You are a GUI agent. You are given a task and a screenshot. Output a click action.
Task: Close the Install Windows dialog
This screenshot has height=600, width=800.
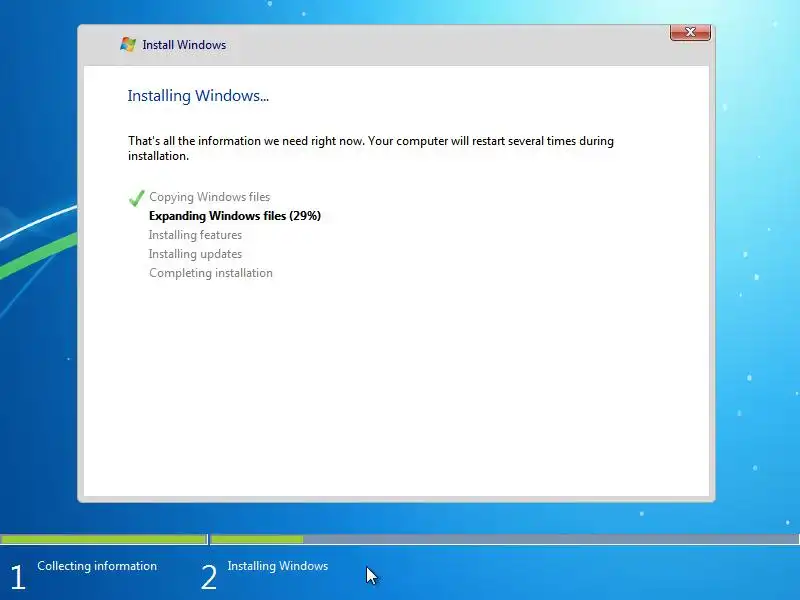point(690,32)
